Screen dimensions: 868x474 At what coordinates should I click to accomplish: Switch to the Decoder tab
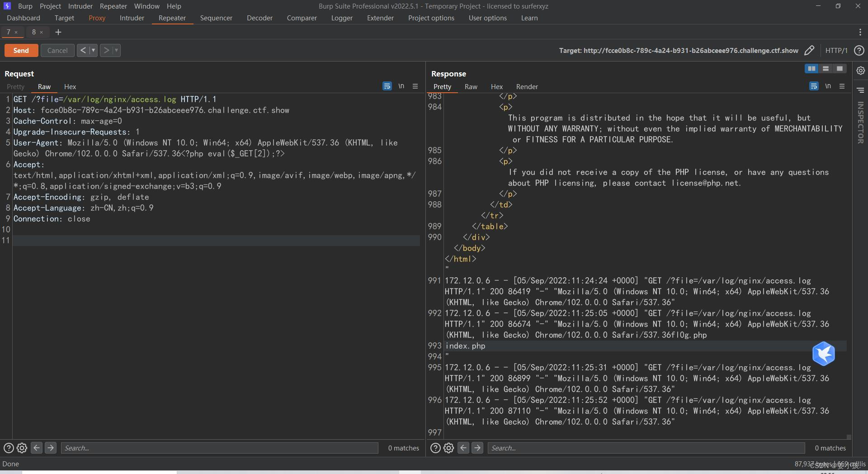point(259,18)
